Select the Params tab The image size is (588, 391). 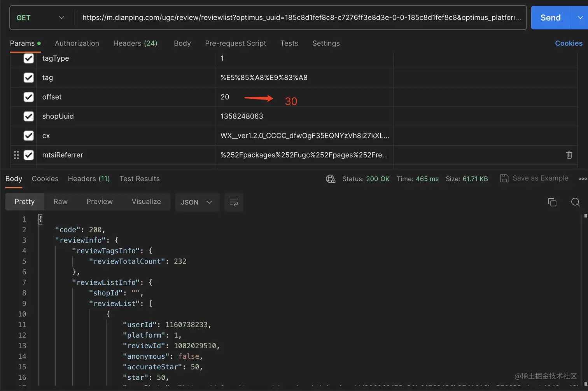click(25, 43)
